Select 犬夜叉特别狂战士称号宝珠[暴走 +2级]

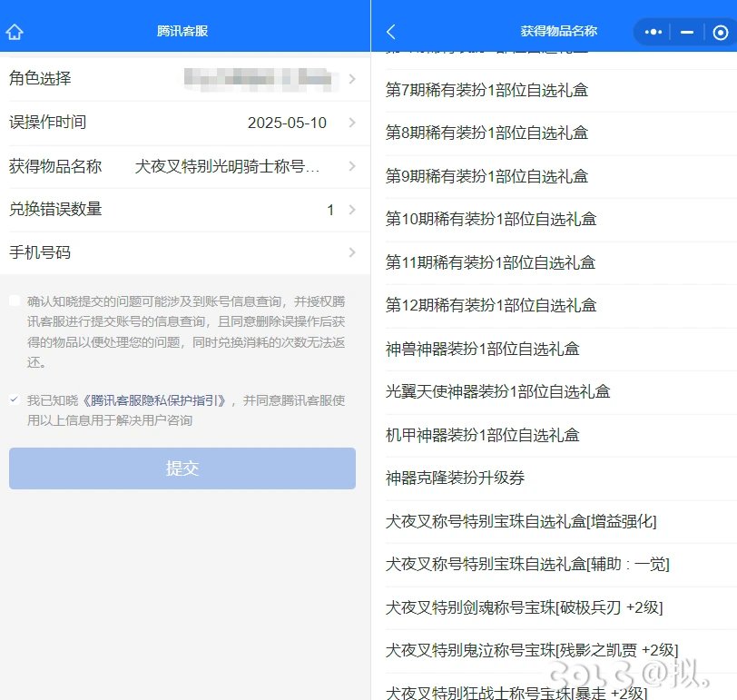pos(516,693)
